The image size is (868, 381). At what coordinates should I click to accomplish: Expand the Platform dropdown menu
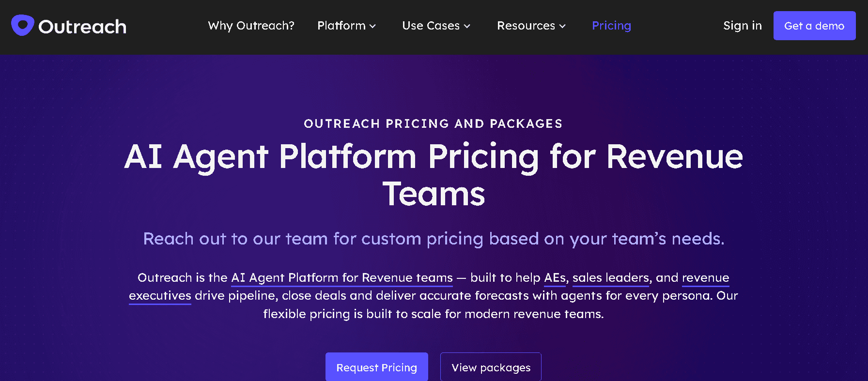click(x=346, y=26)
